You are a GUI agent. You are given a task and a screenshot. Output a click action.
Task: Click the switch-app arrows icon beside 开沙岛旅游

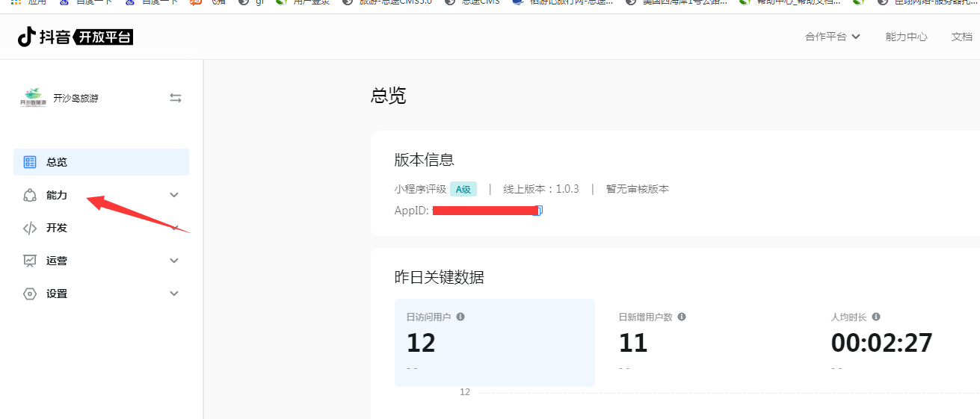pos(176,98)
